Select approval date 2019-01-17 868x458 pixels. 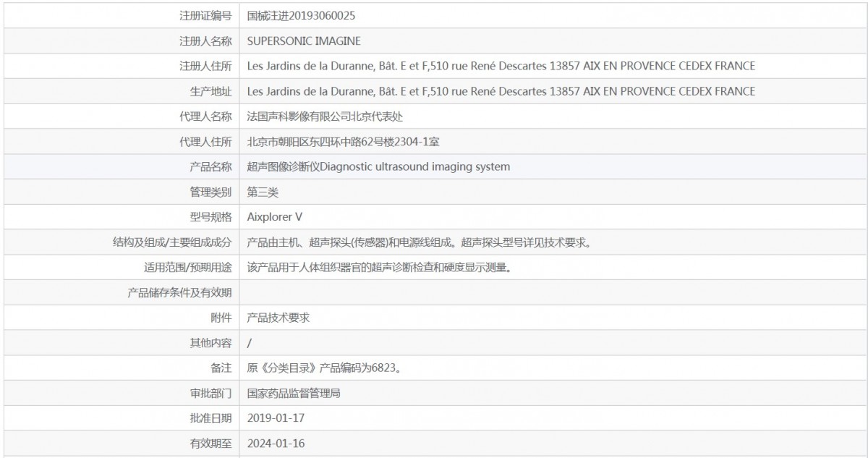click(x=276, y=418)
